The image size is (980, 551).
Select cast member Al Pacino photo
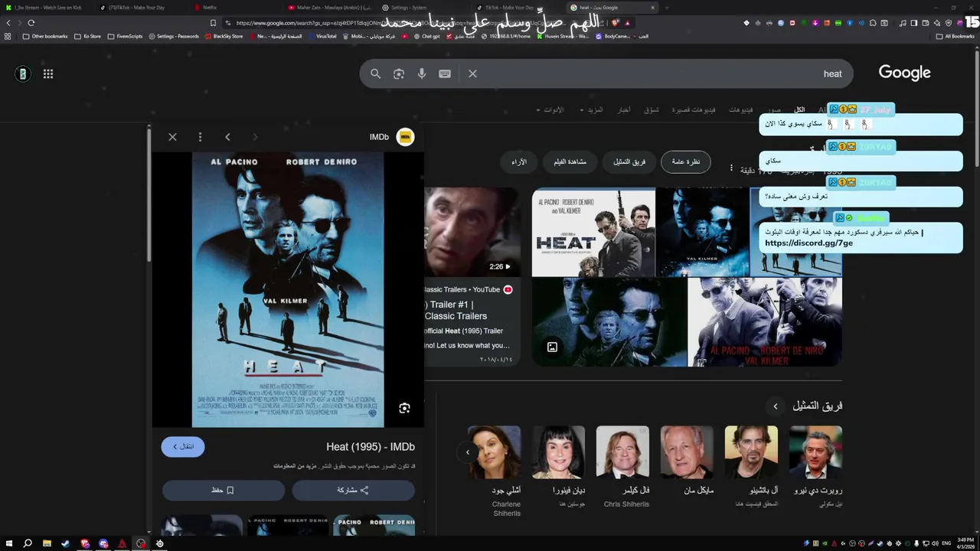[x=751, y=452]
